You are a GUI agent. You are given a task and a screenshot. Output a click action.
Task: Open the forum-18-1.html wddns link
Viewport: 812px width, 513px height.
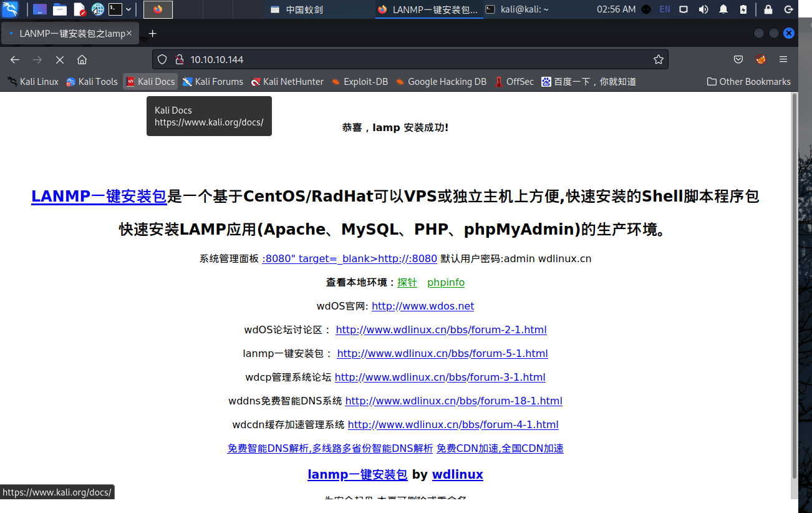tap(453, 401)
